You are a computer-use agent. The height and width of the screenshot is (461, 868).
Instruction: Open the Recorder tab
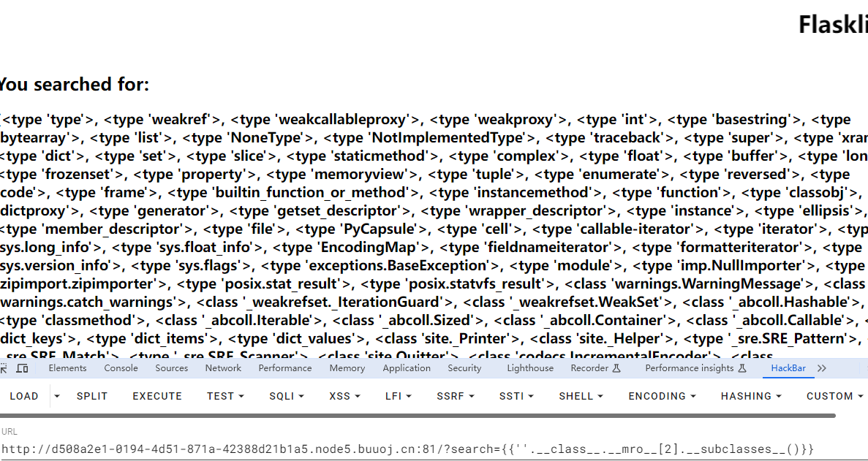pyautogui.click(x=596, y=368)
